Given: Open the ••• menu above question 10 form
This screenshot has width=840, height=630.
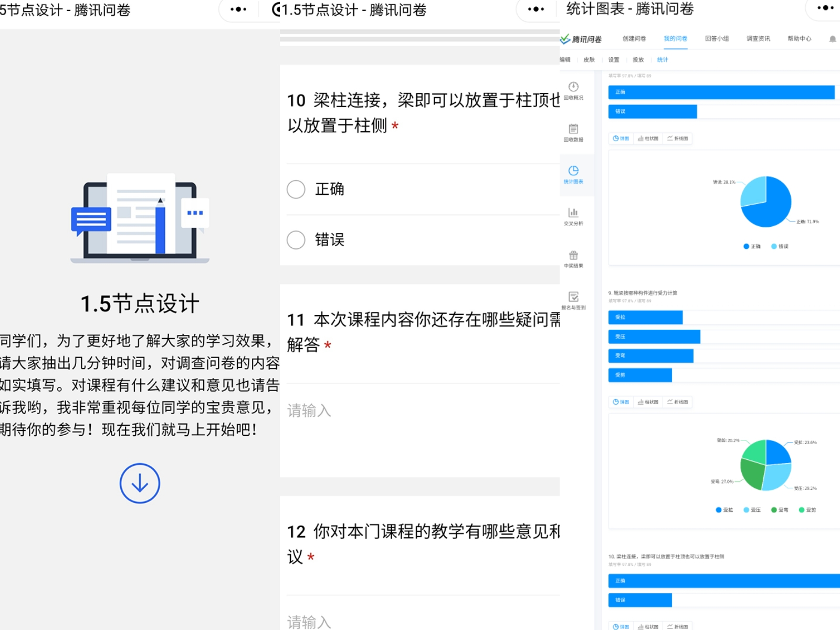Looking at the screenshot, I should click(536, 9).
